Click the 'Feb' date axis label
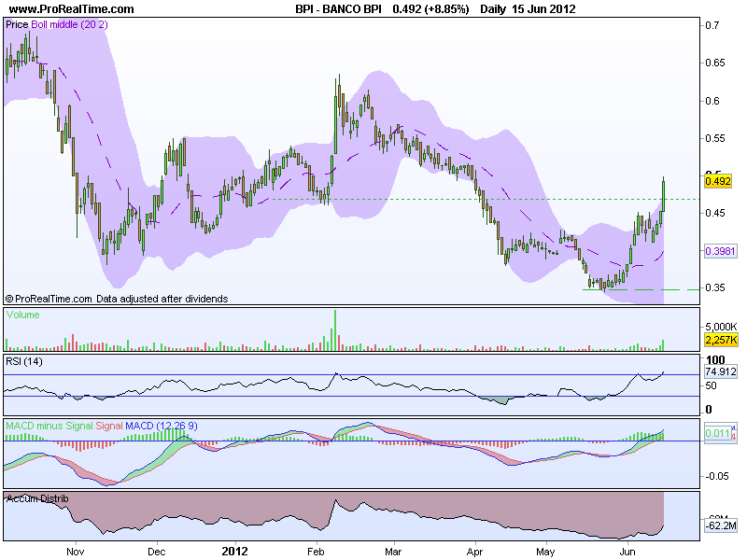The width and height of the screenshot is (747, 560). (x=316, y=552)
